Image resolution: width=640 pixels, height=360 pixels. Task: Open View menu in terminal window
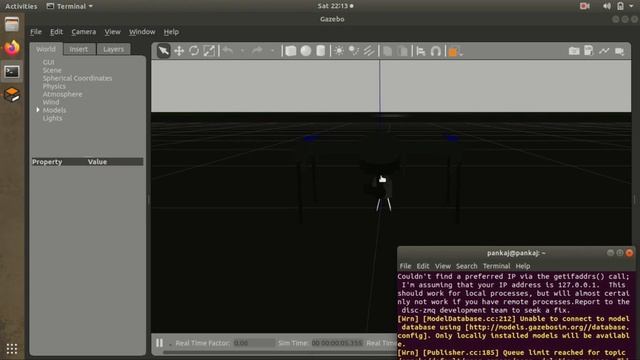[x=442, y=266]
